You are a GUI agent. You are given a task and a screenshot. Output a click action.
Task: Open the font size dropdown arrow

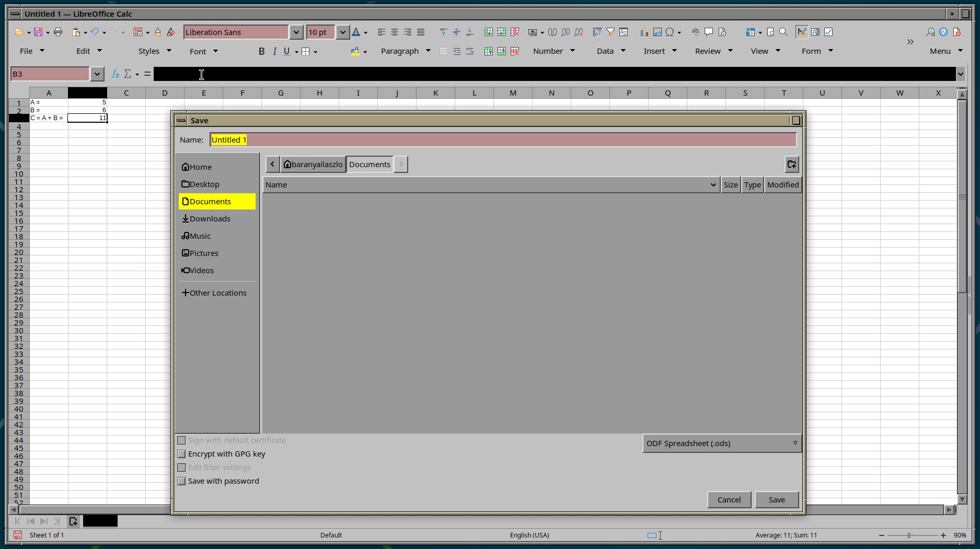point(342,32)
